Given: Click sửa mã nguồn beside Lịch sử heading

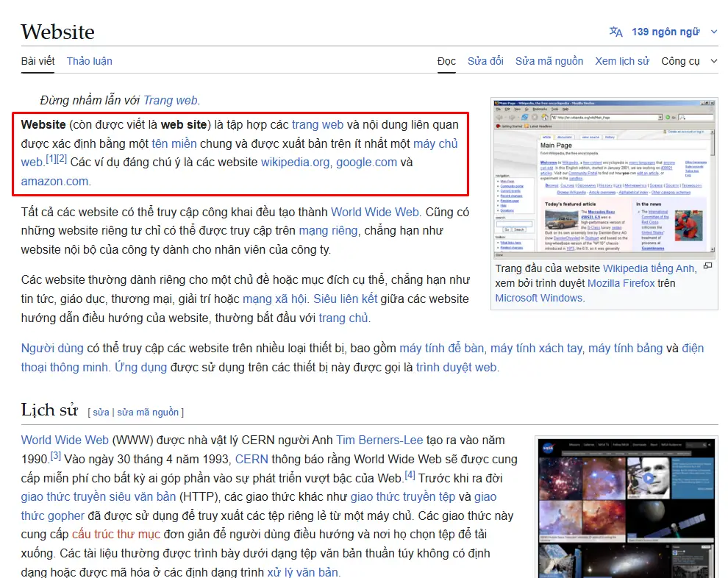Looking at the screenshot, I should coord(148,413).
